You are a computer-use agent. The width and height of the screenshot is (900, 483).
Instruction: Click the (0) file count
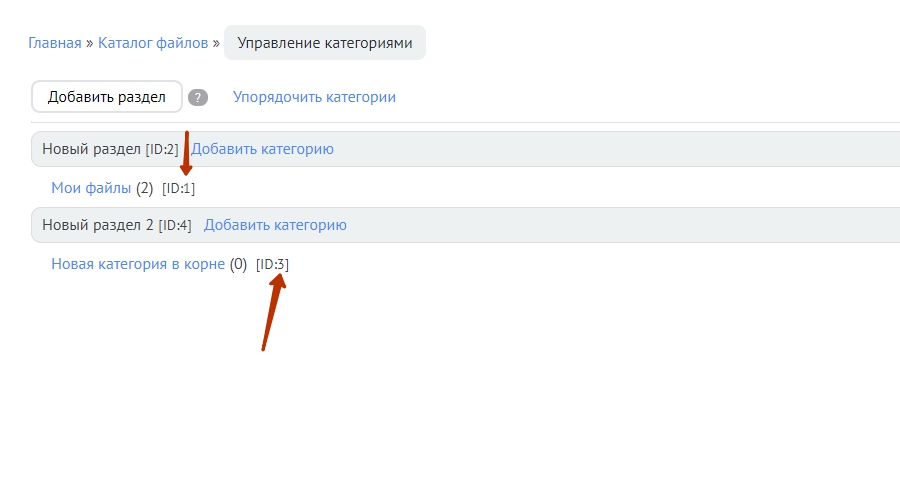(x=238, y=264)
